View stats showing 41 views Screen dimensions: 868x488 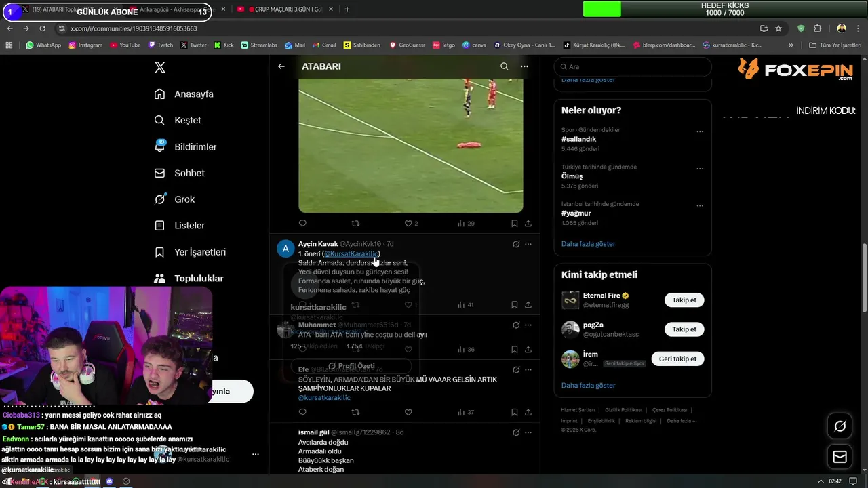(466, 305)
